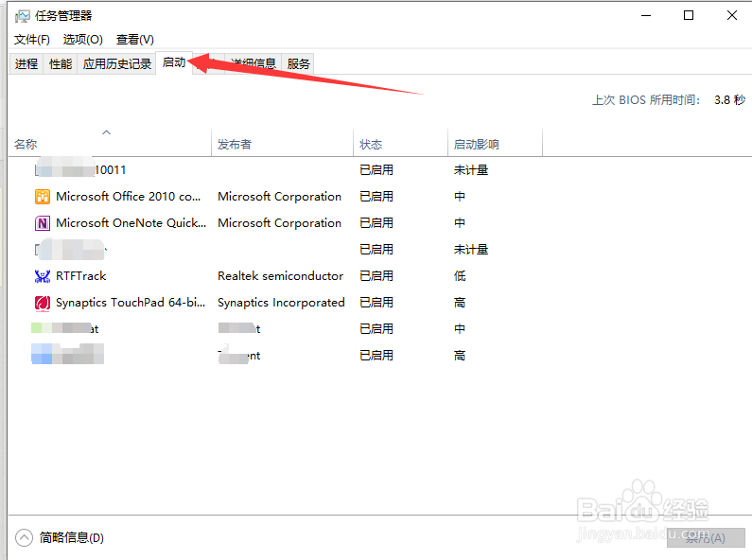
Task: Click the 上次 BIOS 所用时间 label
Action: click(646, 99)
